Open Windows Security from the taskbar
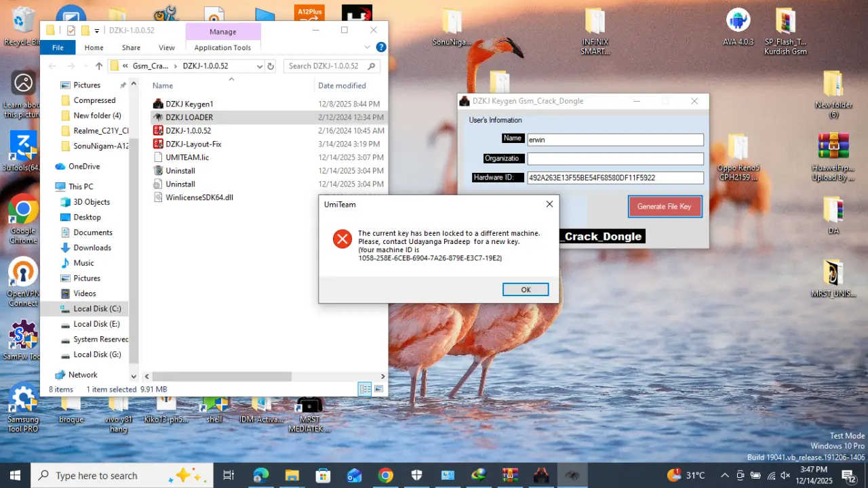Viewport: 868px width, 488px height. (417, 475)
